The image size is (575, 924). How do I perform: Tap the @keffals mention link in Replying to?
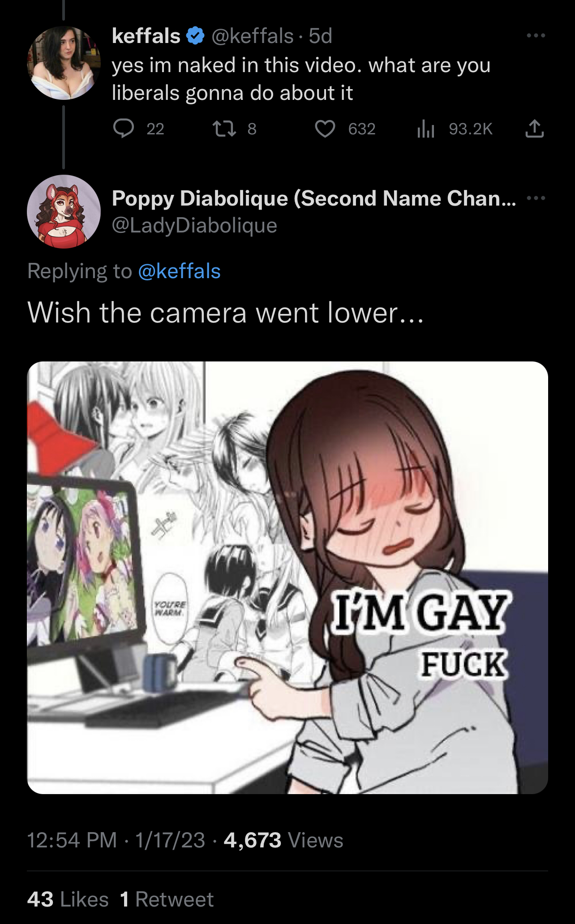[x=180, y=271]
